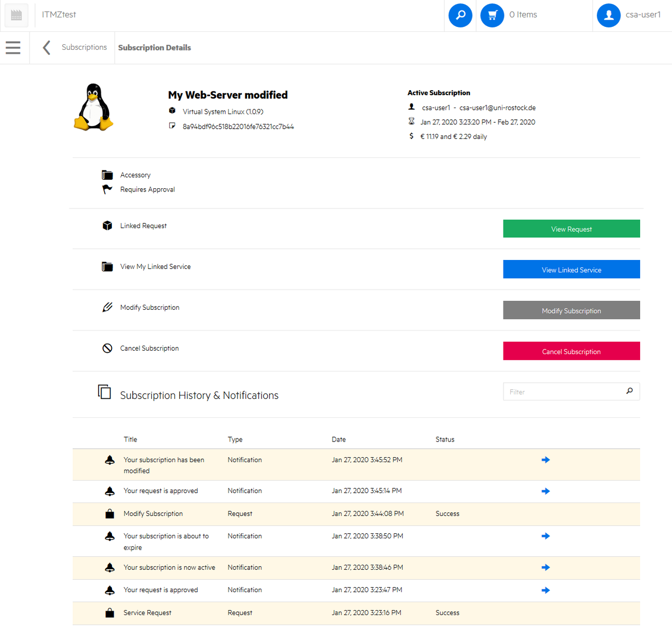Click 'Service Request' title in history table
The image size is (672, 633).
point(147,613)
